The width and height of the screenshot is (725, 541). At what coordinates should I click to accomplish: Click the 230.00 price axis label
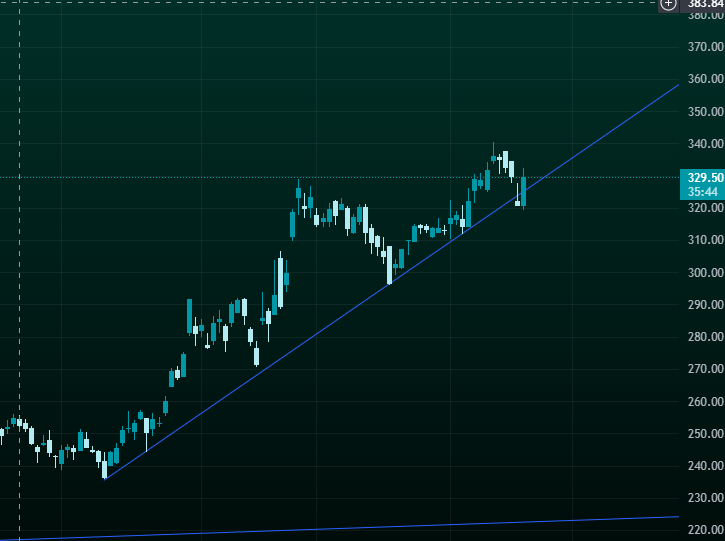[706, 498]
